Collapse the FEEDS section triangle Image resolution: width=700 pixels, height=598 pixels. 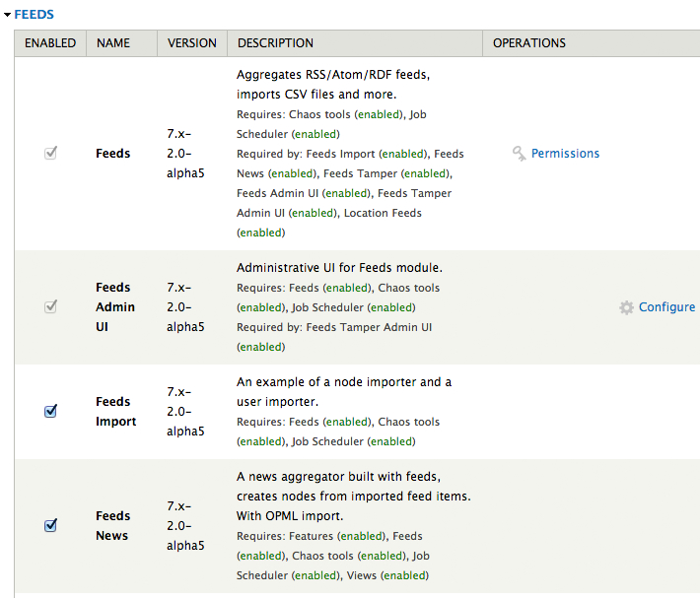[7, 16]
